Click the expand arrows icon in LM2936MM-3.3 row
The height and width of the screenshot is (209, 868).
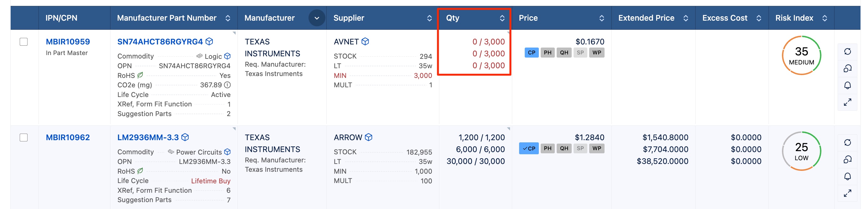click(x=847, y=193)
